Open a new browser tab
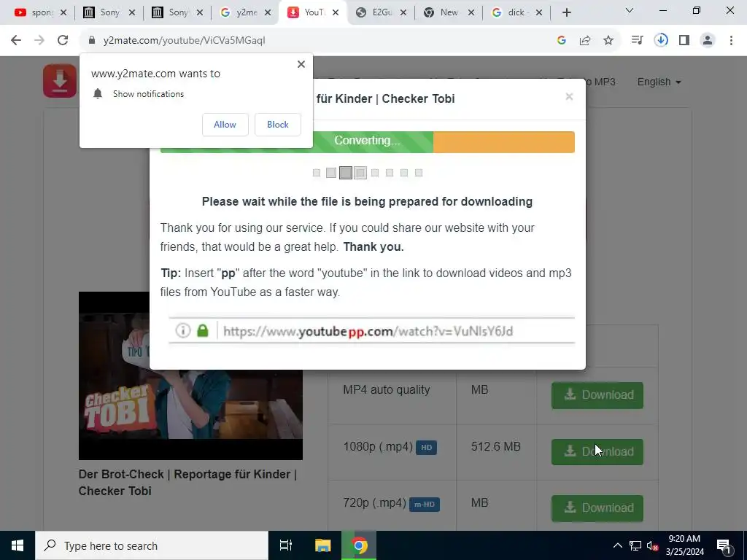Screen dimensions: 747x560 point(566,12)
